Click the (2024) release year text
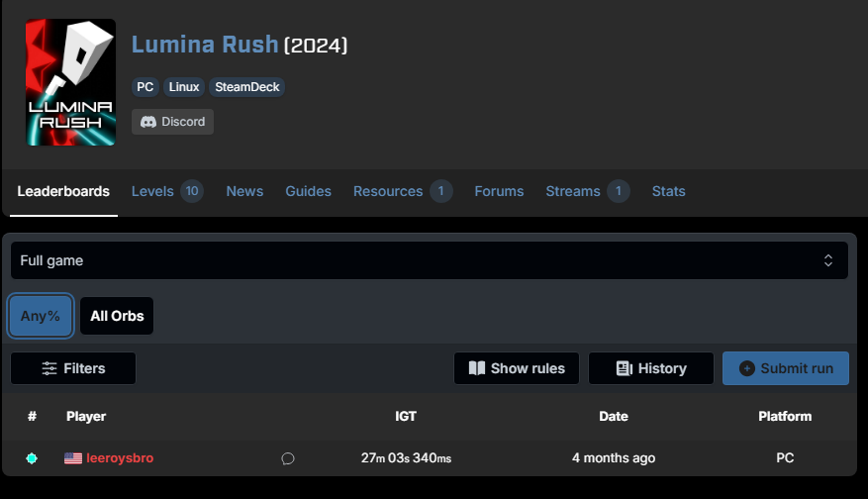Image resolution: width=868 pixels, height=499 pixels. [316, 46]
